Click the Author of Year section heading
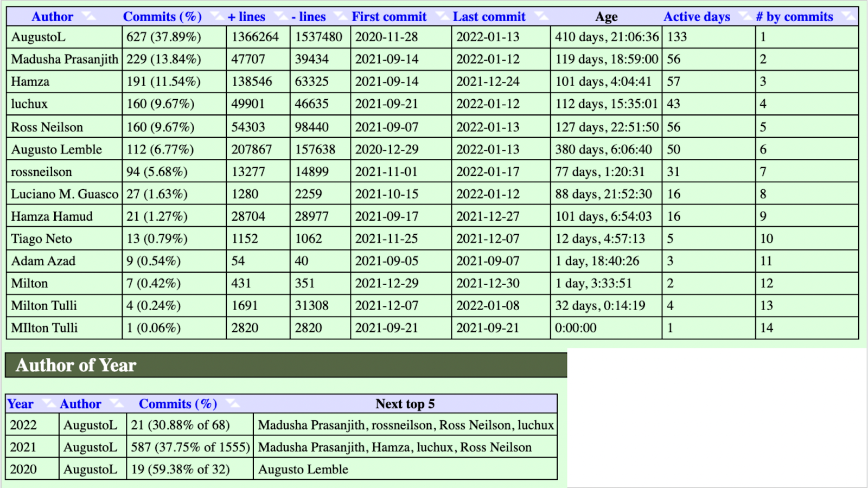Screen dimensions: 868x488 click(286, 365)
